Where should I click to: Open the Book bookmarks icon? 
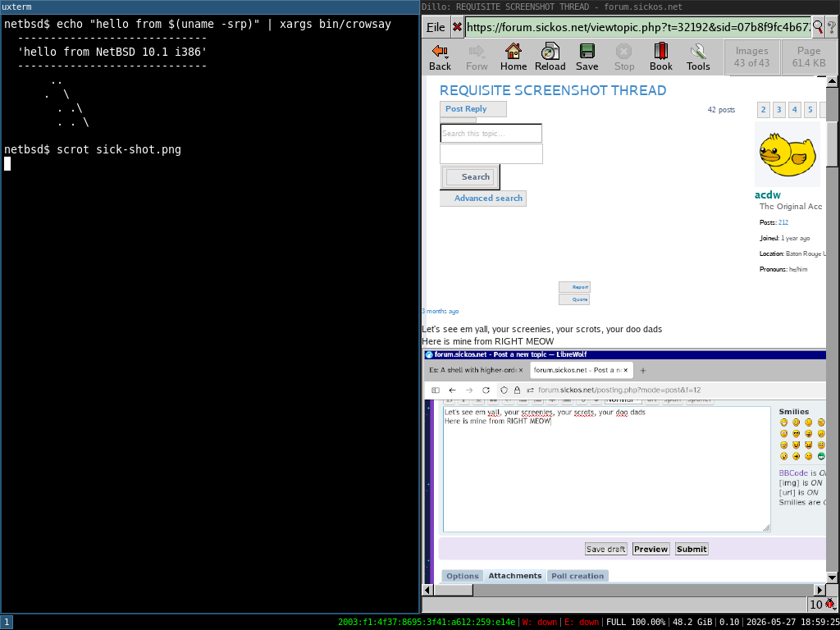661,57
